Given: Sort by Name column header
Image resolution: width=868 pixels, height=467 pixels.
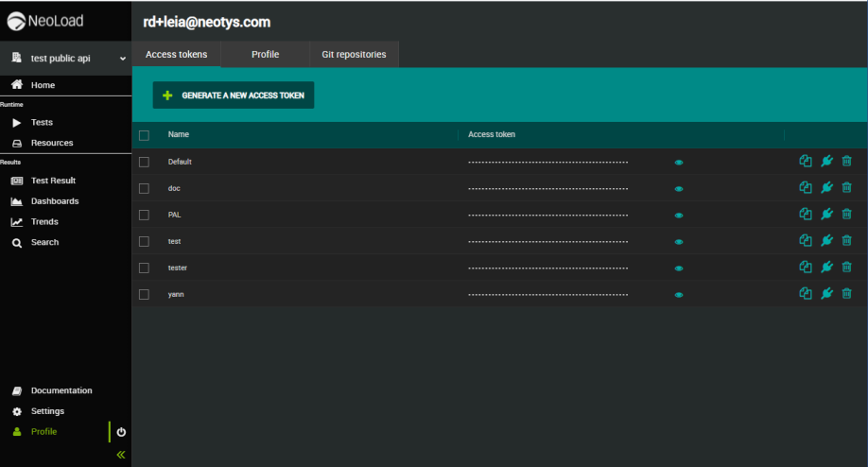Looking at the screenshot, I should (x=179, y=134).
